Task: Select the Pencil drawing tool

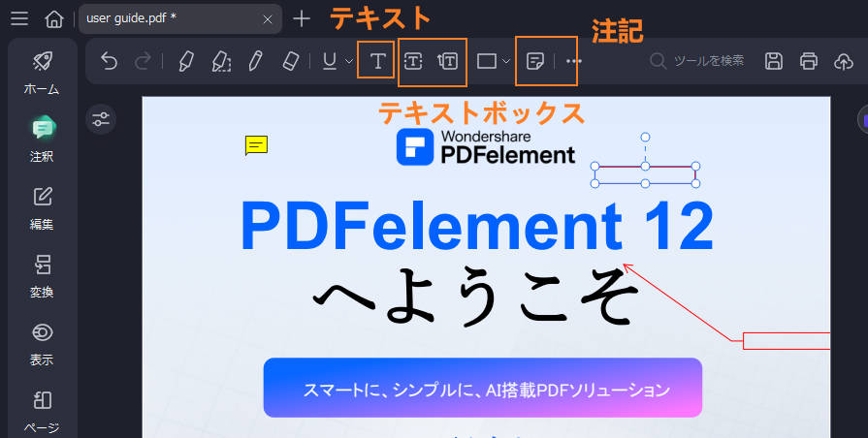Action: point(255,61)
